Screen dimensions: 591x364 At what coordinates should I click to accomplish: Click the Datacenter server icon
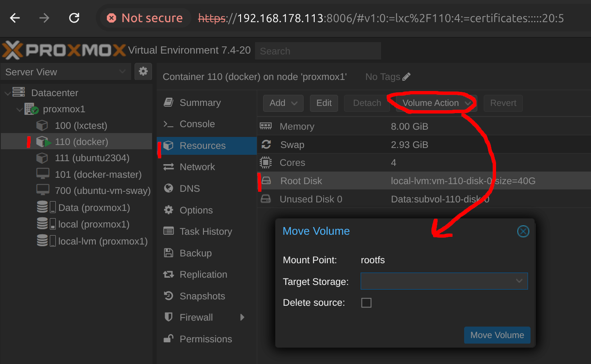pyautogui.click(x=18, y=92)
